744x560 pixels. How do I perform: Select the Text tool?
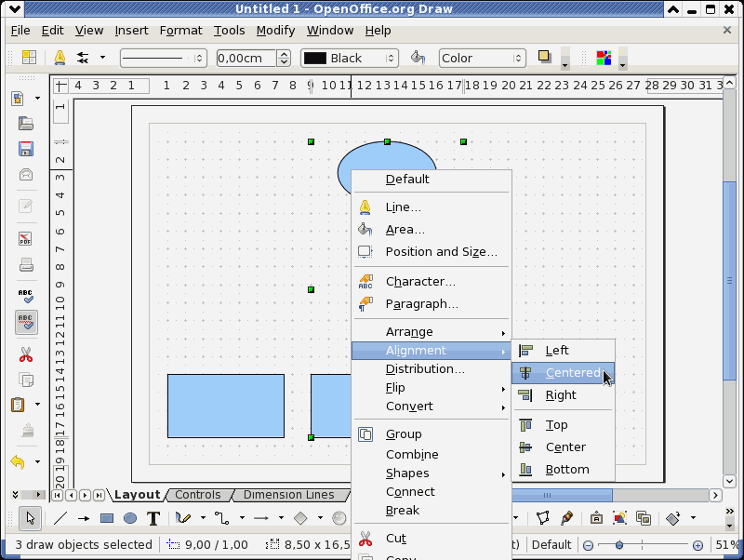[x=153, y=518]
